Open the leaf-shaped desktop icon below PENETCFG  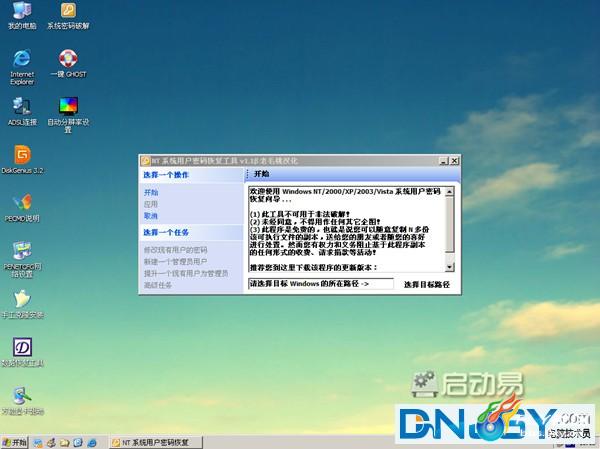tap(22, 304)
